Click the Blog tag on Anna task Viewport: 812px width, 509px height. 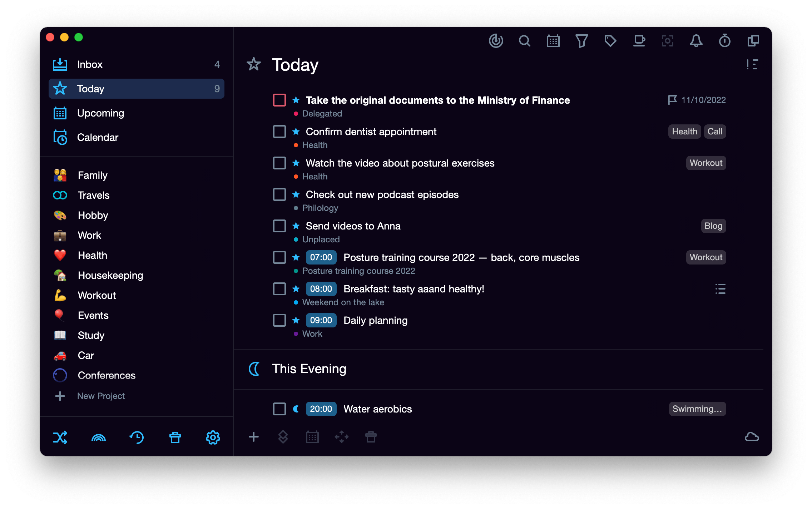[713, 226]
